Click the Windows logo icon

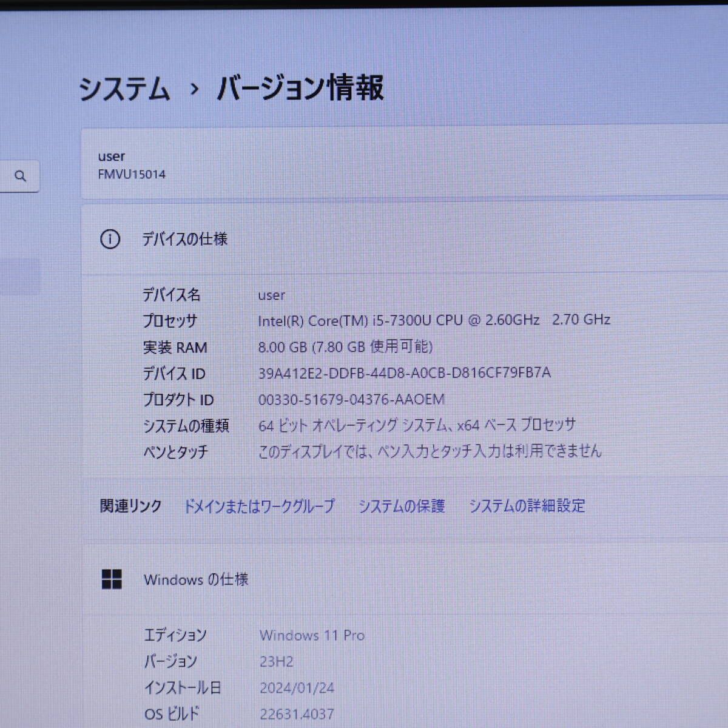click(x=112, y=579)
